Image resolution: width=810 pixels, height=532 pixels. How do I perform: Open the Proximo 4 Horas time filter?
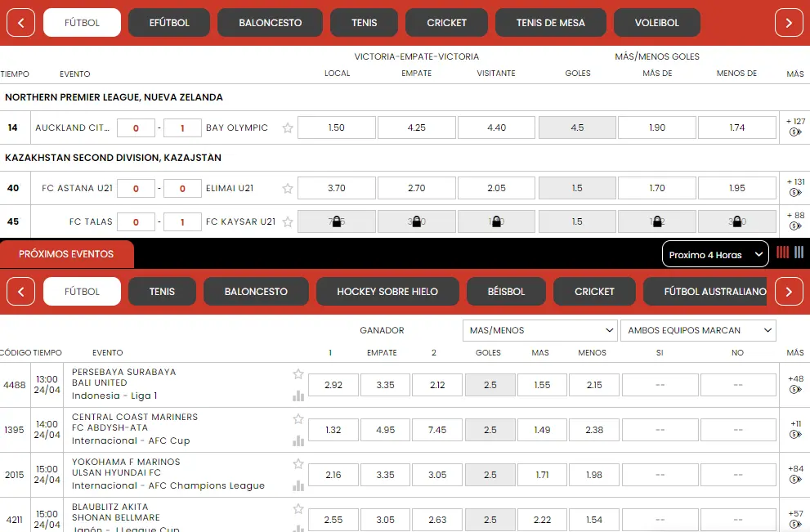point(715,254)
